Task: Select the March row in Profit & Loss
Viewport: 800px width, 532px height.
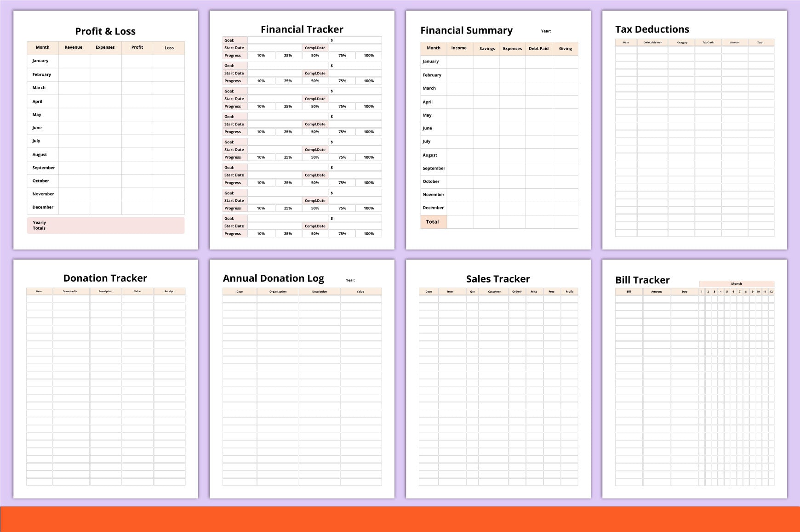Action: tap(106, 88)
